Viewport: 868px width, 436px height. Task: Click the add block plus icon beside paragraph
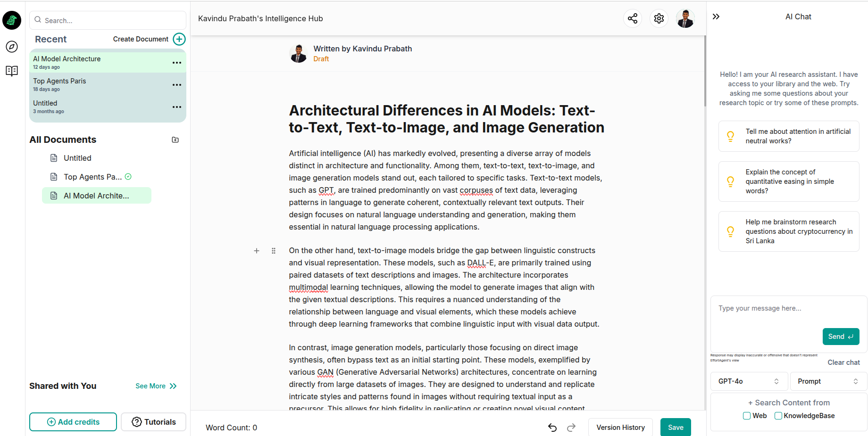click(x=257, y=251)
